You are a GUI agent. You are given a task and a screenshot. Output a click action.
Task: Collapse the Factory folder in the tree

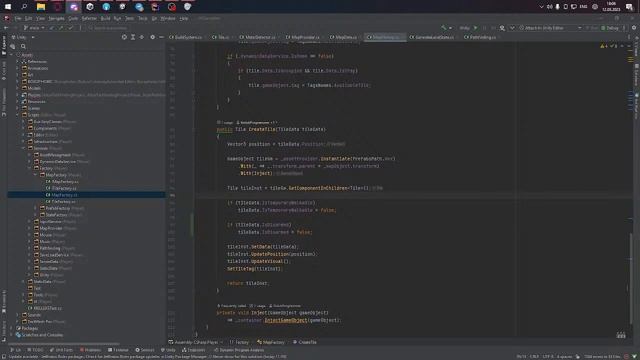coord(29,168)
